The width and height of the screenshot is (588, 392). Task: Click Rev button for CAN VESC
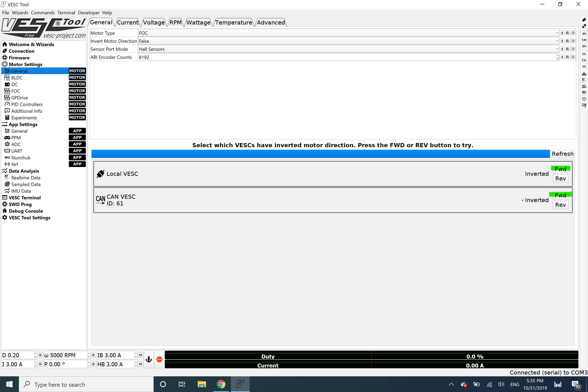click(561, 205)
